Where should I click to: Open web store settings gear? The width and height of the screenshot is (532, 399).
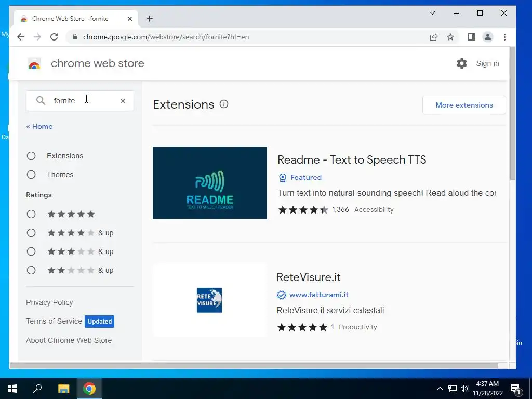tap(461, 63)
